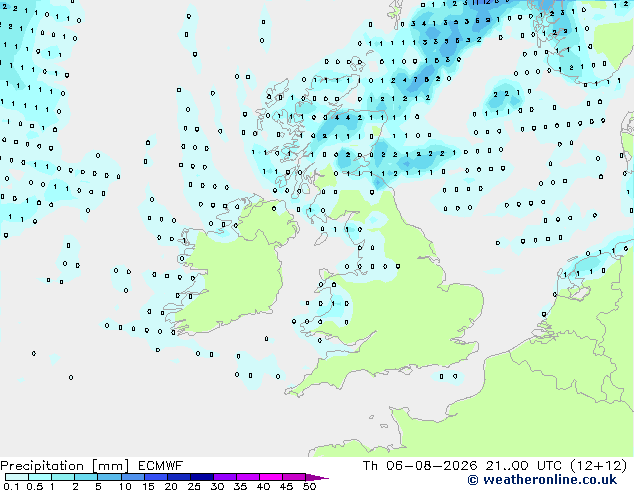
Task: Click the legend scale value '50'
Action: click(x=309, y=486)
